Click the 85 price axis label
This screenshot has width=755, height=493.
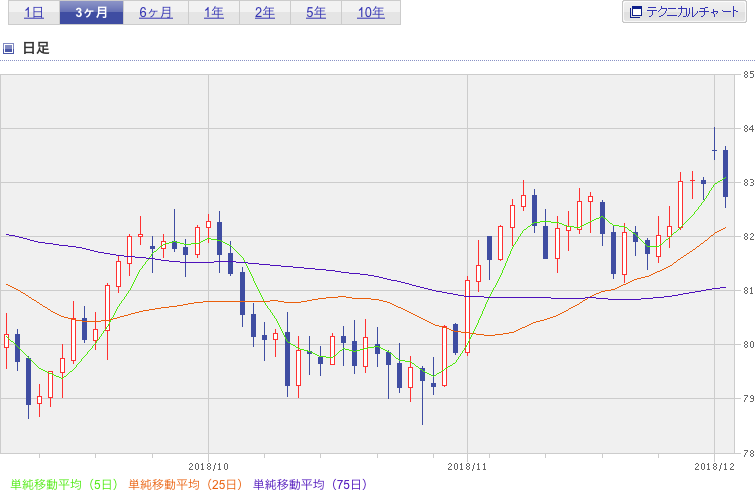pyautogui.click(x=748, y=75)
